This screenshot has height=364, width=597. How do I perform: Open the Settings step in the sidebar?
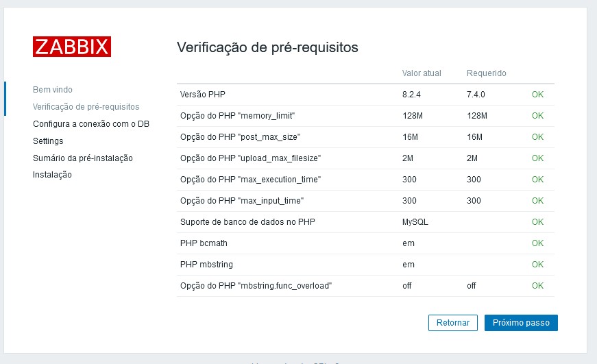48,141
